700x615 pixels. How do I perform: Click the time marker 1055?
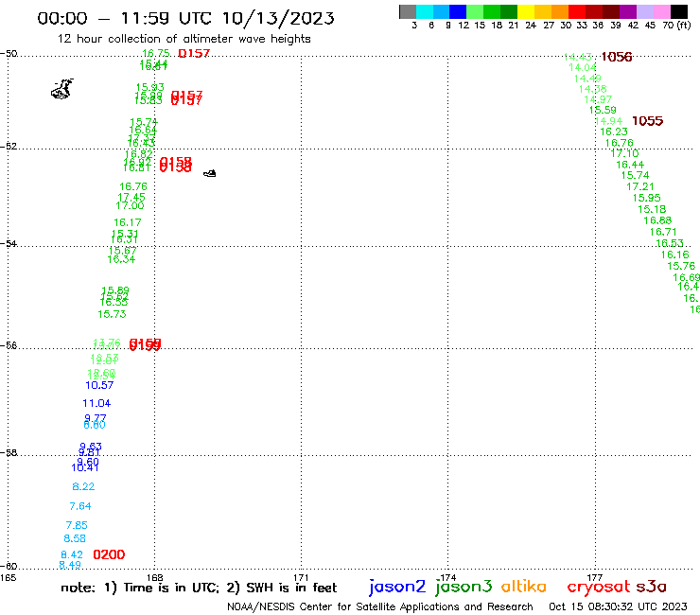(648, 121)
